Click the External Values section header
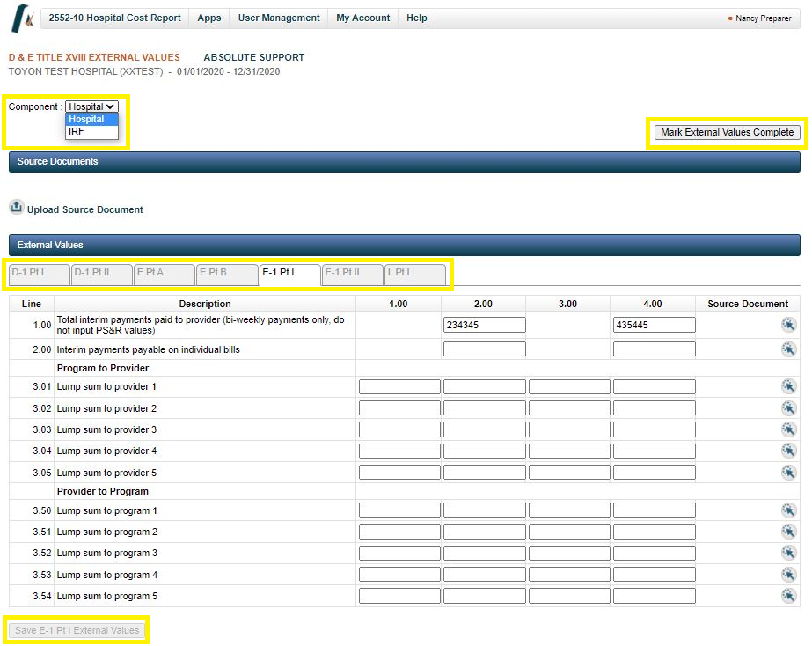Image resolution: width=812 pixels, height=646 pixels. [405, 245]
